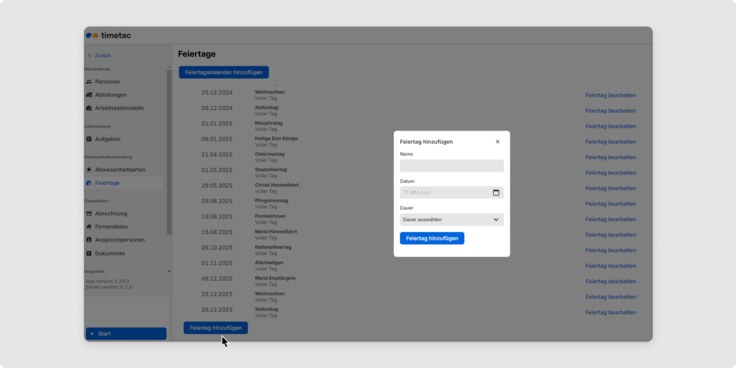Image resolution: width=736 pixels, height=368 pixels.
Task: Open the calendar picker in Datum field
Action: [x=496, y=192]
